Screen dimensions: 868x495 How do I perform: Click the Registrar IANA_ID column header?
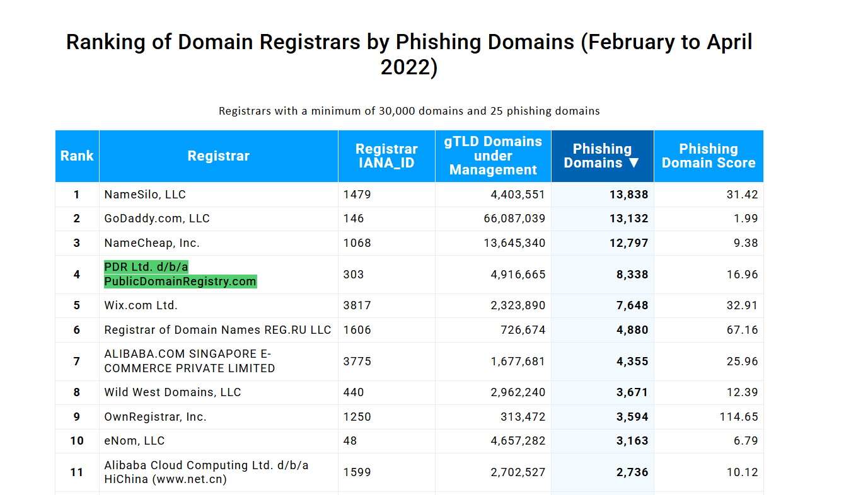point(386,156)
